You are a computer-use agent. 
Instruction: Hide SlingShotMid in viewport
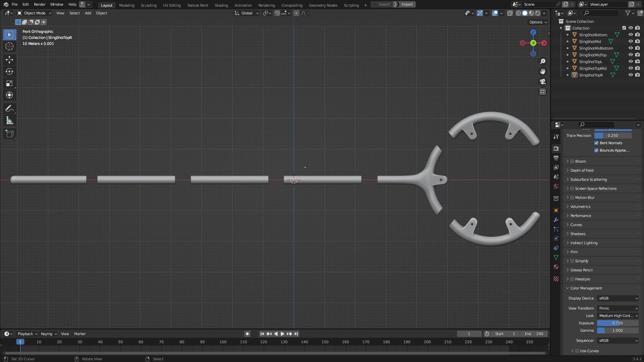(x=631, y=42)
